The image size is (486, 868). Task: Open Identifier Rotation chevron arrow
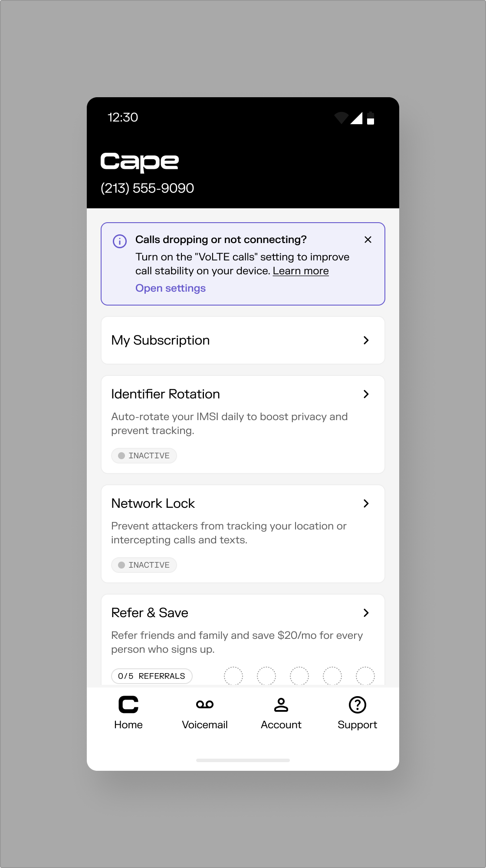pyautogui.click(x=366, y=394)
